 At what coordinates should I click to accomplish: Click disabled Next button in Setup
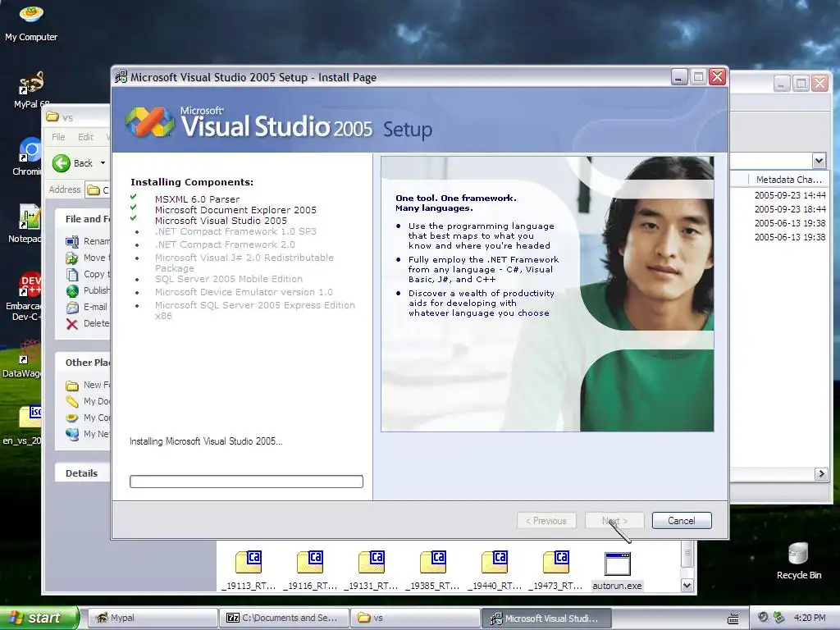coord(614,521)
